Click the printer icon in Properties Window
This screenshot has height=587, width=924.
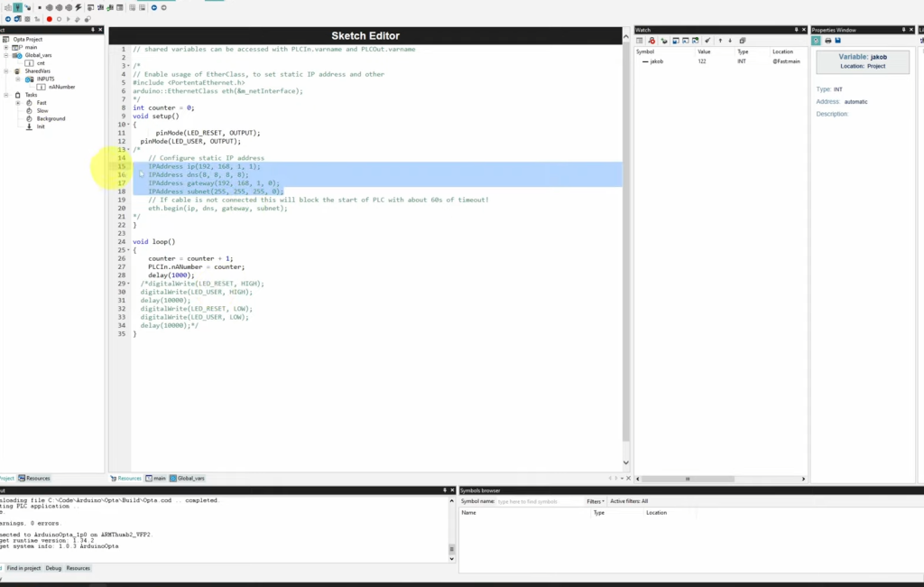[x=828, y=41]
